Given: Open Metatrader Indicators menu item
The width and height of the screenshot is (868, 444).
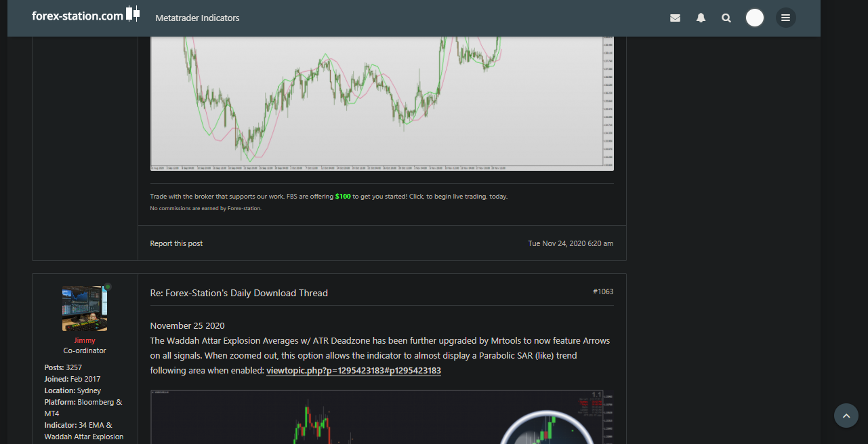Looking at the screenshot, I should pos(197,18).
